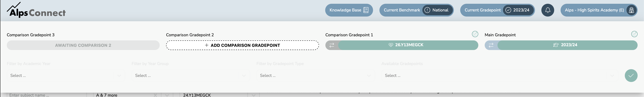Edit Comparison Gradepoint 1 with the pencil icon
Viewport: 644px width, 97px height.
point(475,34)
